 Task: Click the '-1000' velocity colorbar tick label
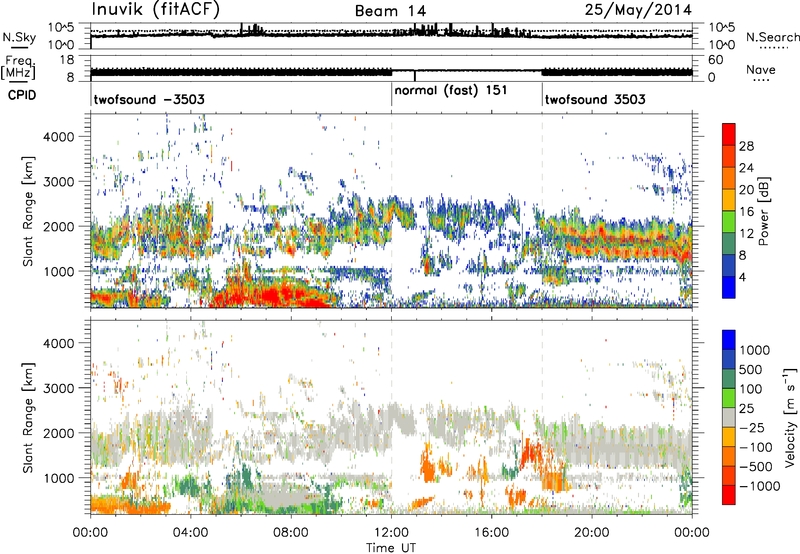760,486
